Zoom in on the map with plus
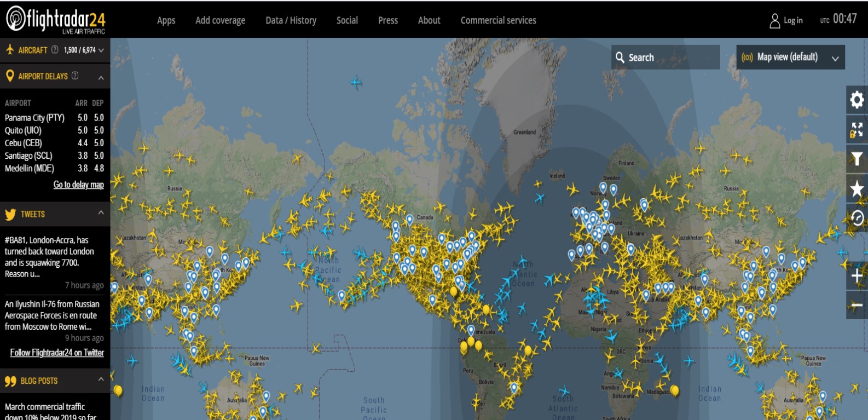 857,276
